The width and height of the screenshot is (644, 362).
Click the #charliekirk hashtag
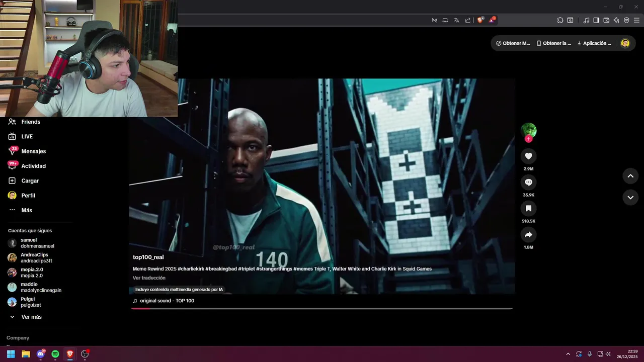(191, 269)
